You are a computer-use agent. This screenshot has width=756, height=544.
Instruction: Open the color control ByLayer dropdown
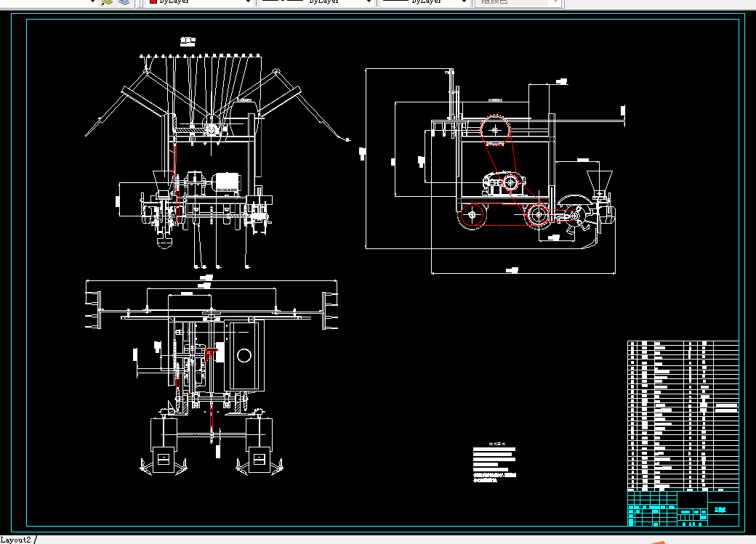(200, 2)
